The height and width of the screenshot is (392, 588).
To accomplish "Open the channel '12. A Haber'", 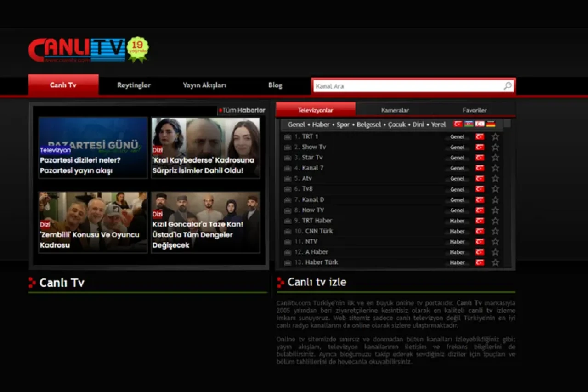I will [x=311, y=252].
